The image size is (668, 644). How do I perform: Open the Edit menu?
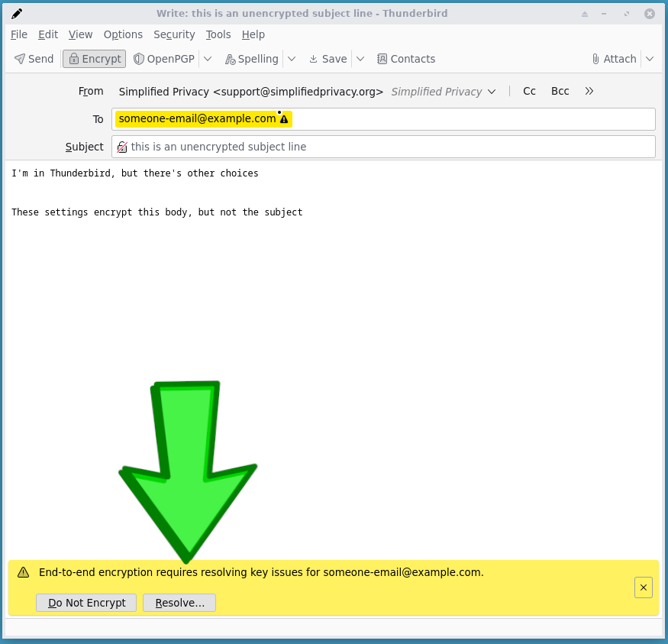(x=48, y=34)
